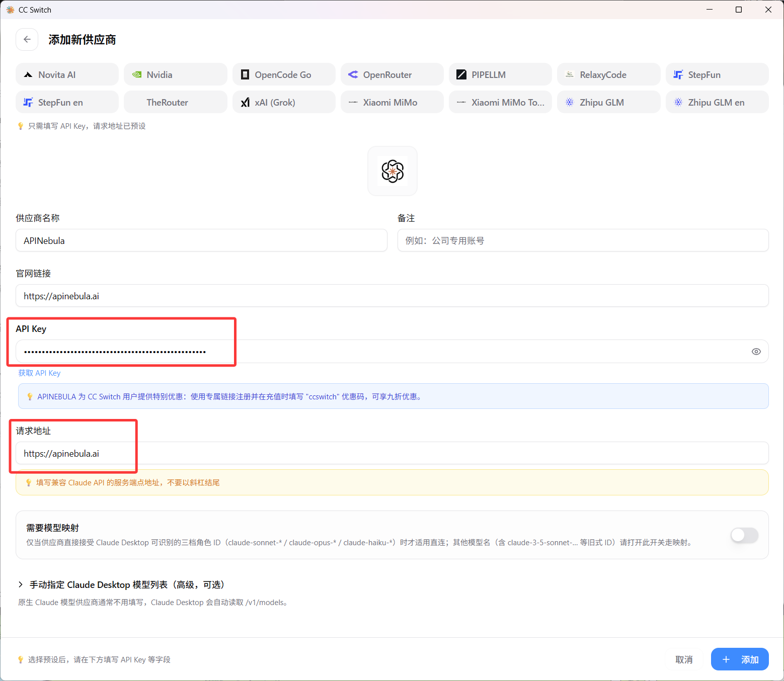Open the 获取 API Key link
This screenshot has height=681, width=784.
tap(39, 373)
